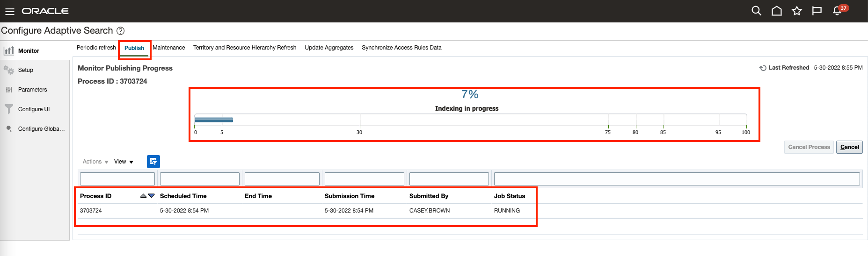Click the CASEY.BROWN cell
The image size is (868, 256).
point(430,211)
